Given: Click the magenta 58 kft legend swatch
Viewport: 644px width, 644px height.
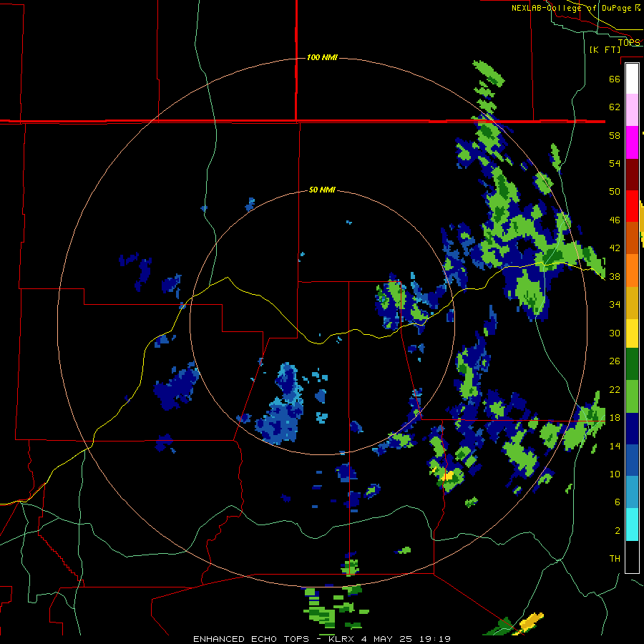Looking at the screenshot, I should [632, 142].
